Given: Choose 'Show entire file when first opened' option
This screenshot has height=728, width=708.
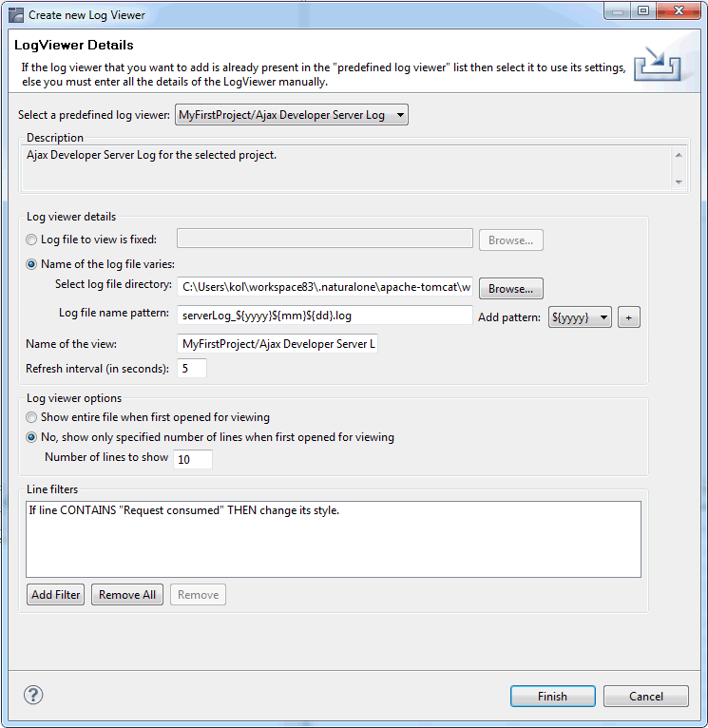Looking at the screenshot, I should (31, 417).
